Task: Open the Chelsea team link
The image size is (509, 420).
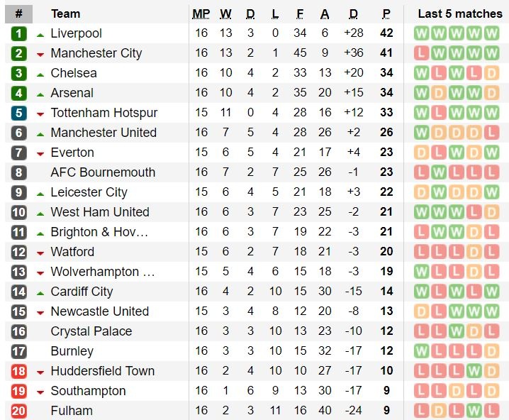Action: [74, 73]
